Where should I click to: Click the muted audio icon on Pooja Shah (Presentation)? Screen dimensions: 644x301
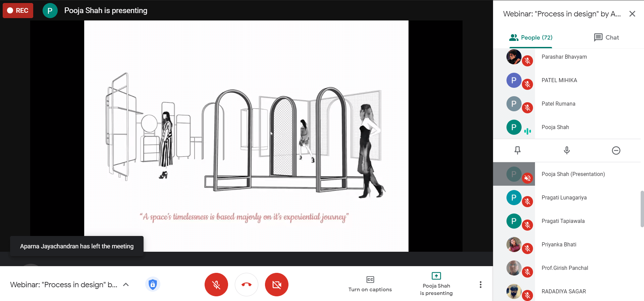pos(527,178)
